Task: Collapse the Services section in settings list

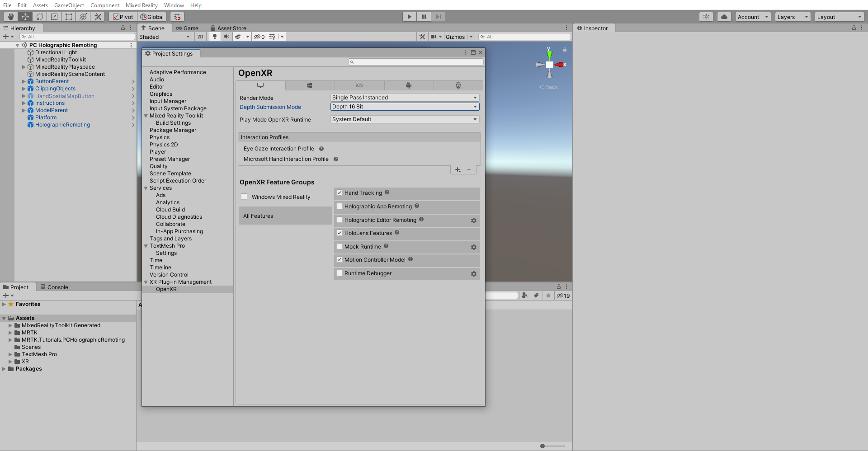Action: tap(146, 188)
